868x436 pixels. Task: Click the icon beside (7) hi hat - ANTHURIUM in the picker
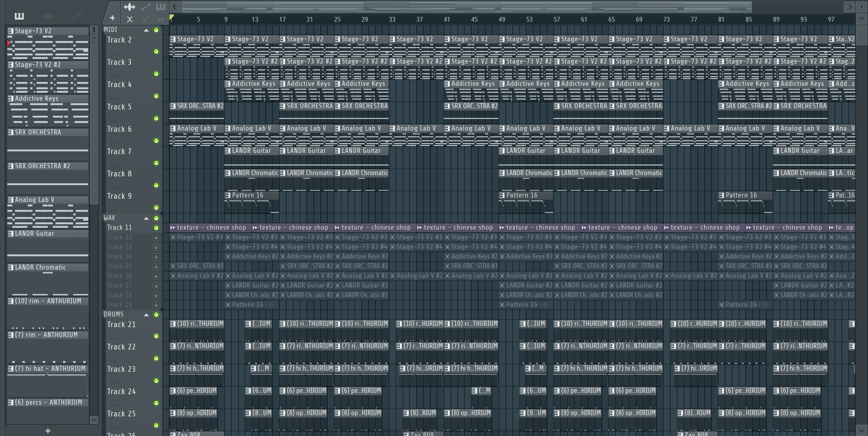(x=11, y=368)
